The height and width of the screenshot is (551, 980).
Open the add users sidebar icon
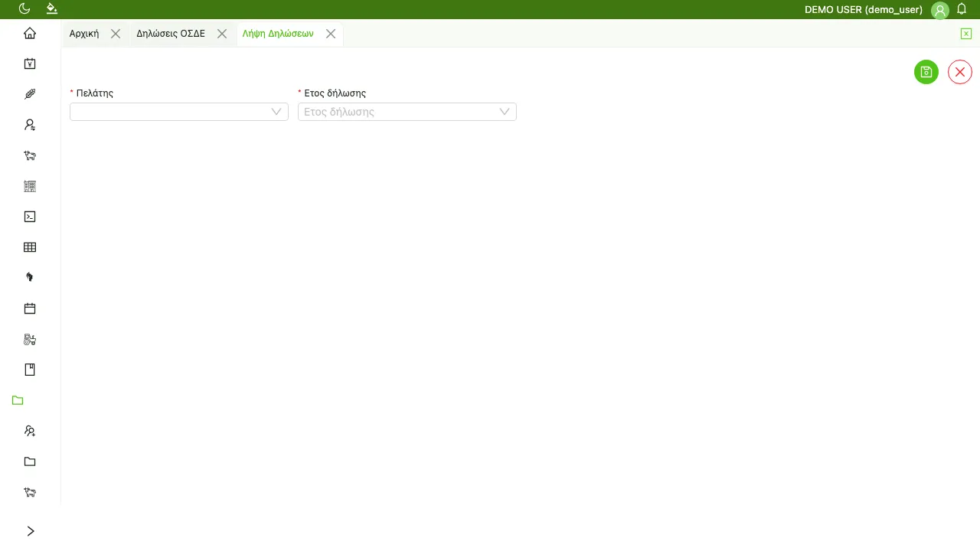point(30,431)
